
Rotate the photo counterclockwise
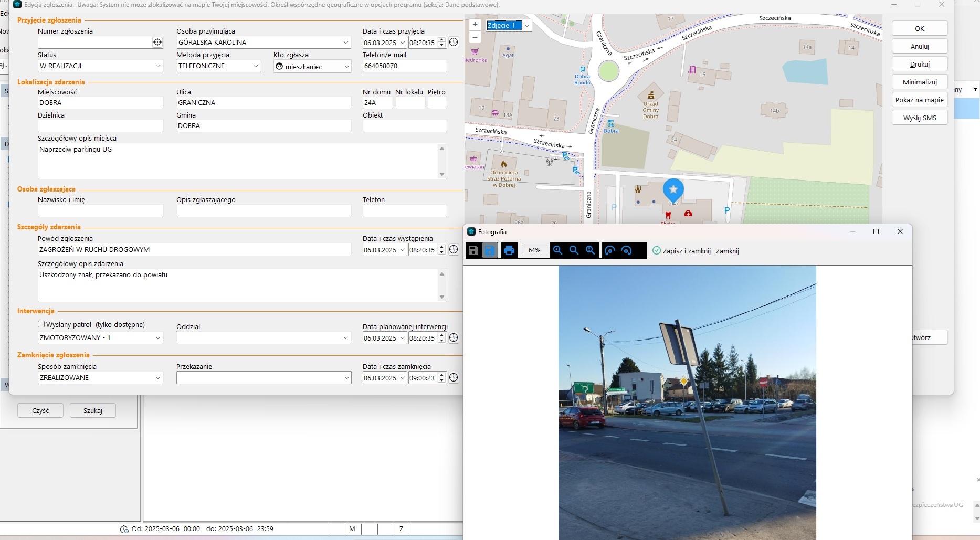coord(610,251)
